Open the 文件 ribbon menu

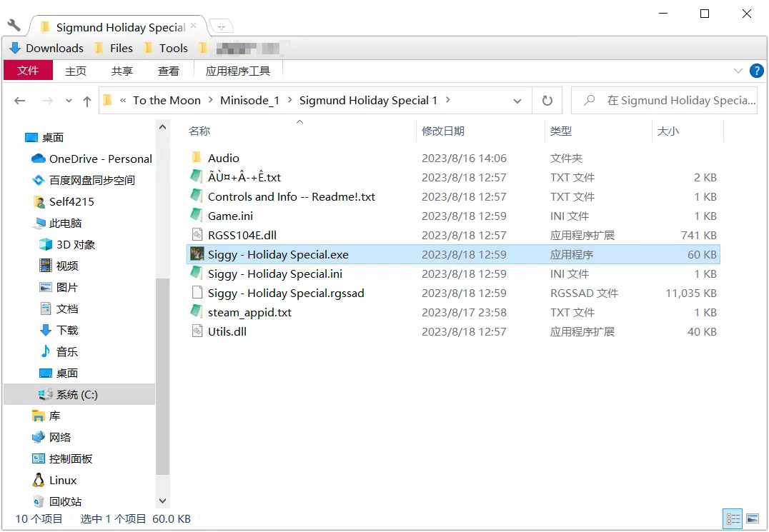click(28, 71)
